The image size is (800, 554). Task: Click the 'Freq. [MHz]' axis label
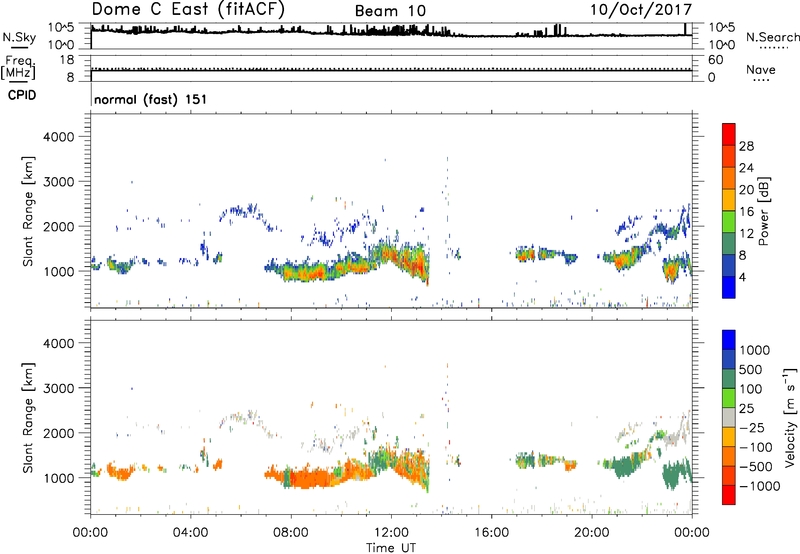[x=18, y=67]
